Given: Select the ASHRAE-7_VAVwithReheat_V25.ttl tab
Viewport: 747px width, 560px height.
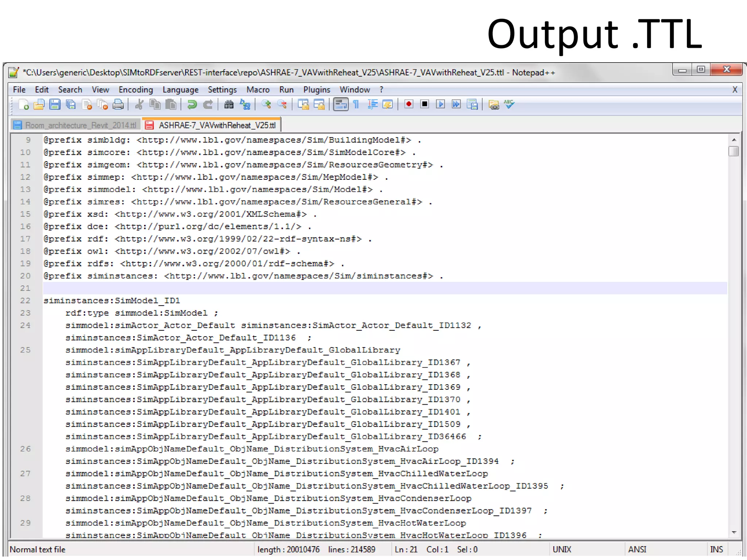Looking at the screenshot, I should click(212, 125).
